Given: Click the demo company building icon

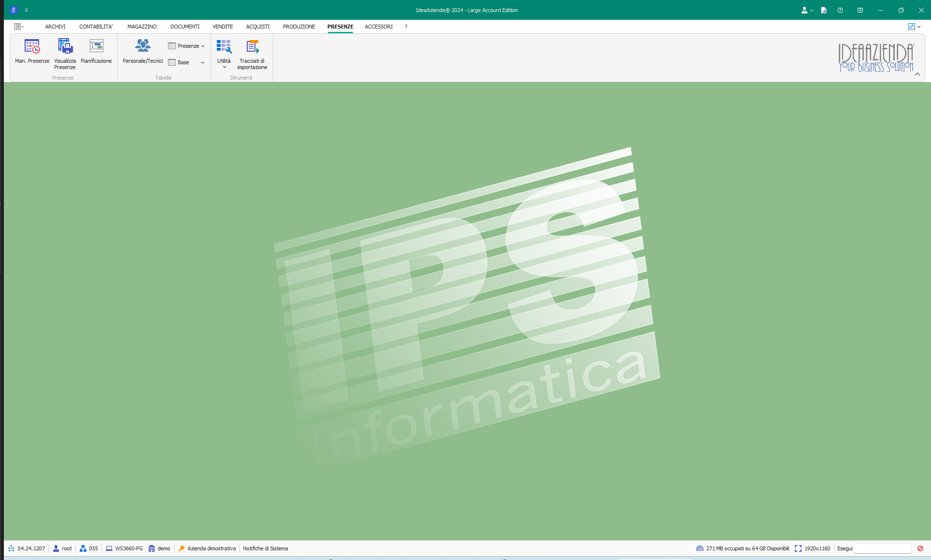Looking at the screenshot, I should click(x=152, y=548).
